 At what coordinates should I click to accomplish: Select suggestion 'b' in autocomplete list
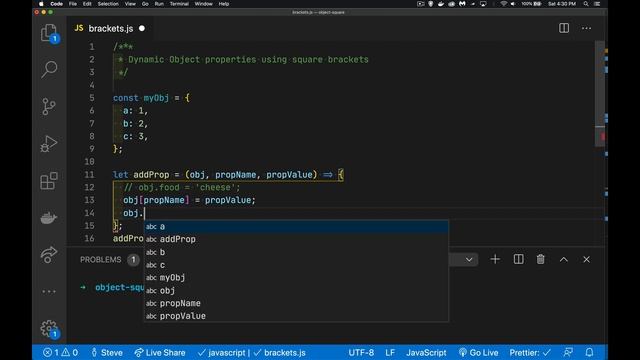[296, 252]
